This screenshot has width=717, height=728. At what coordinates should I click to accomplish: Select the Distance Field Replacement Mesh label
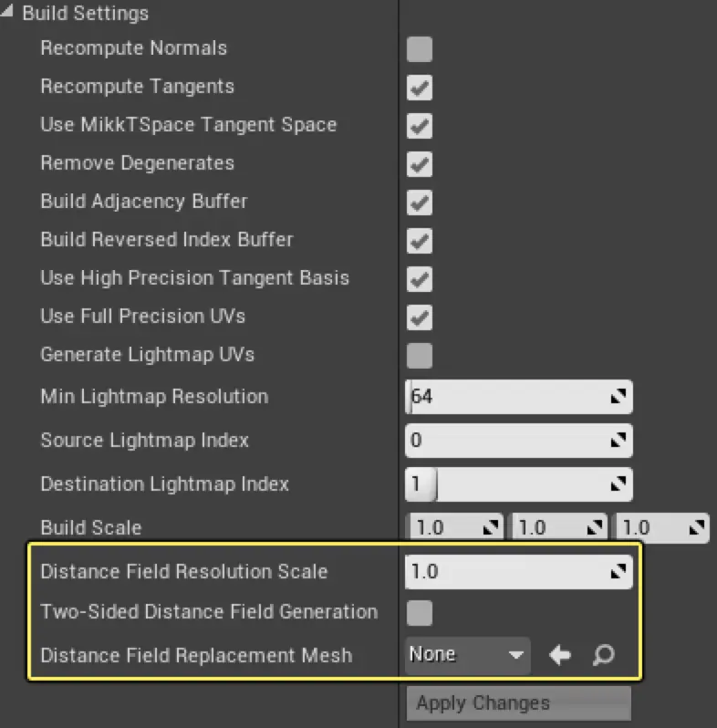click(x=196, y=656)
